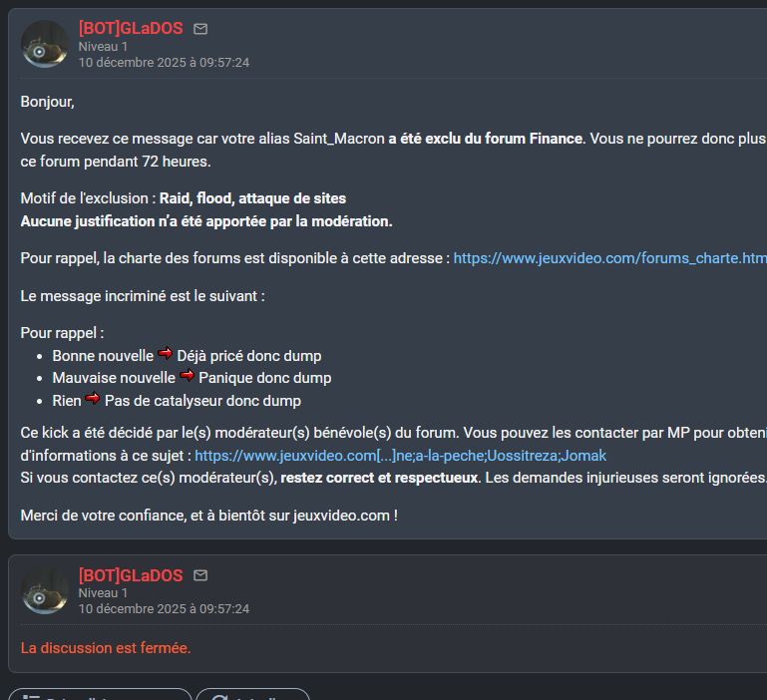Click the timestamp of the closing message
Viewport: 767px width, 700px height.
pyautogui.click(x=164, y=608)
